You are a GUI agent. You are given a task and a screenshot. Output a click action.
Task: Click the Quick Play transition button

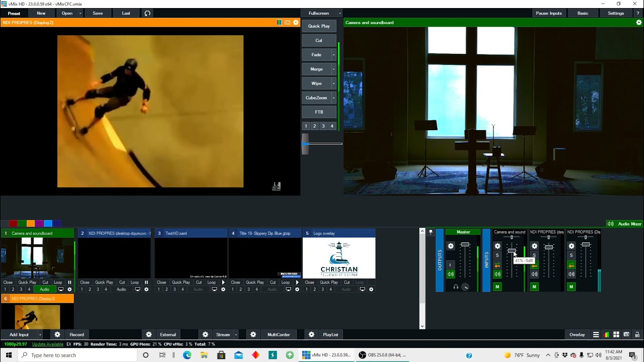coord(319,26)
